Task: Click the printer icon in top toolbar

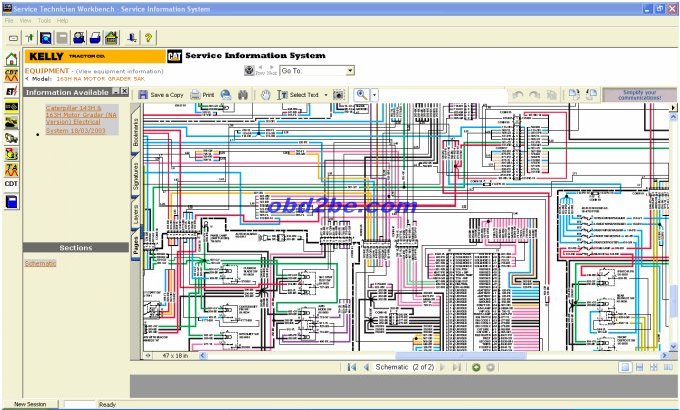Action: (95, 38)
